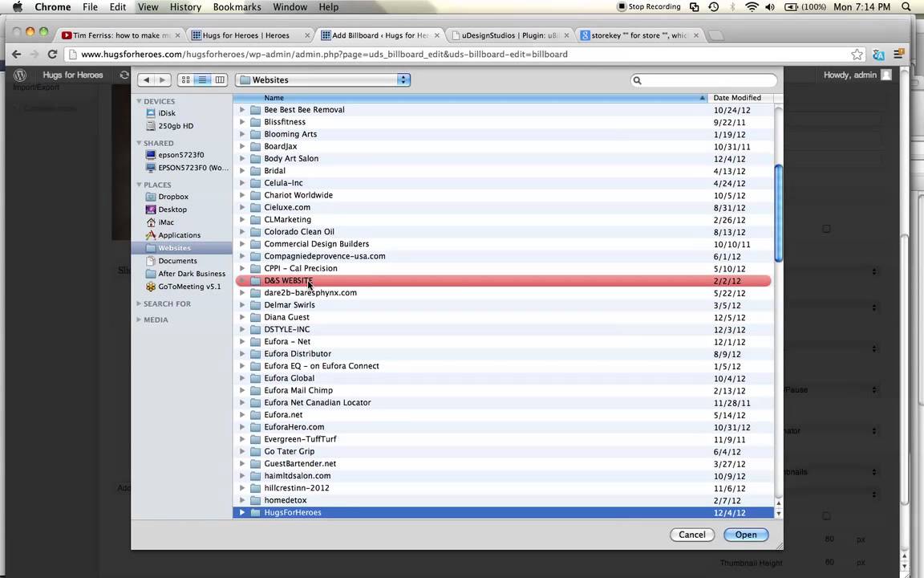This screenshot has width=924, height=578.
Task: Select Websites in Places sidebar
Action: pos(182,248)
